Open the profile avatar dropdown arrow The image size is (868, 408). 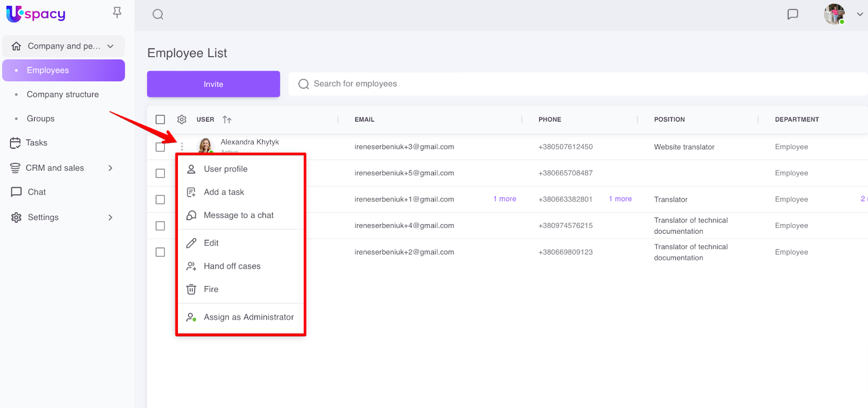pos(860,15)
